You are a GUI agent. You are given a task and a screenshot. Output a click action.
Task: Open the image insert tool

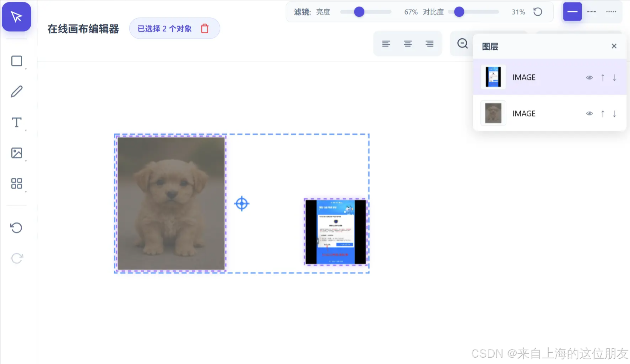pyautogui.click(x=16, y=153)
